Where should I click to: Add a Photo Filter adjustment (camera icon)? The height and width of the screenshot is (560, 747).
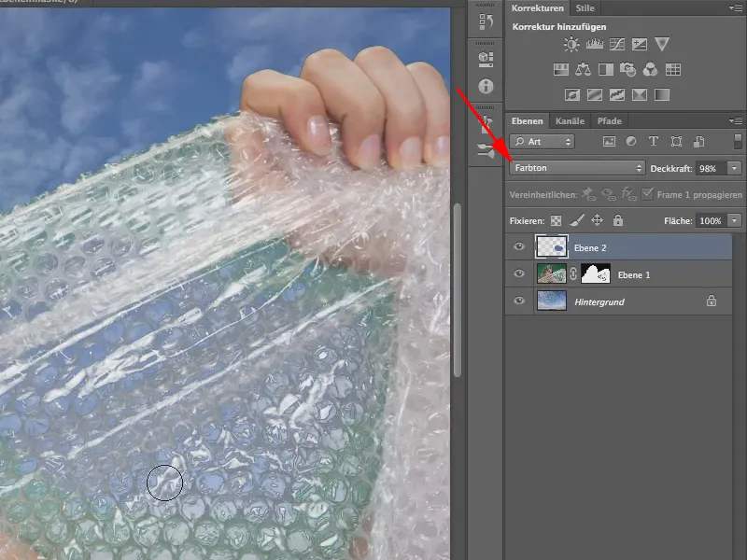point(627,70)
